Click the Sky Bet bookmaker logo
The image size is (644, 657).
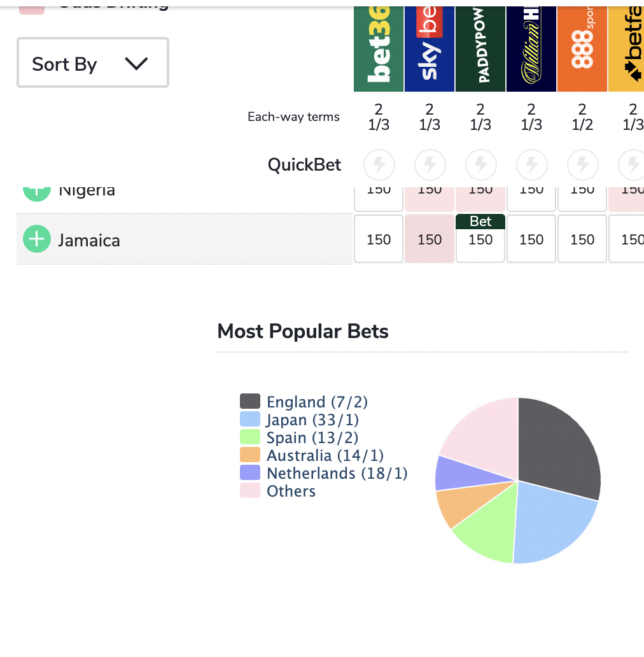click(x=429, y=48)
